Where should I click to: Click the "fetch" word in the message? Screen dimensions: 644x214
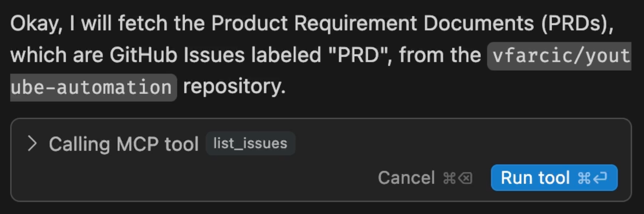142,24
